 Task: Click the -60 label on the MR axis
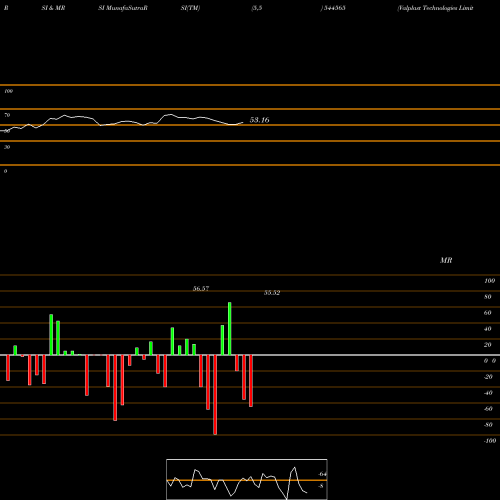coord(488,409)
